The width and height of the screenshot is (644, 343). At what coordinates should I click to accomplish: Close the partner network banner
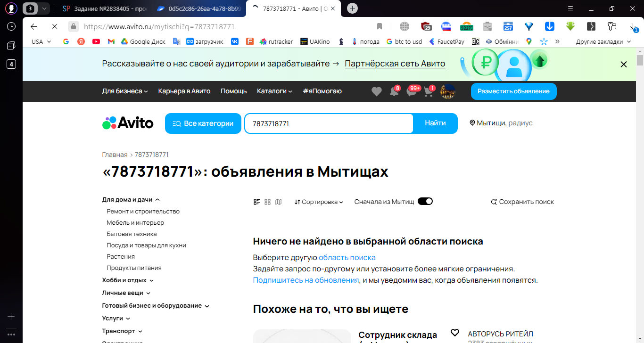[x=624, y=64]
